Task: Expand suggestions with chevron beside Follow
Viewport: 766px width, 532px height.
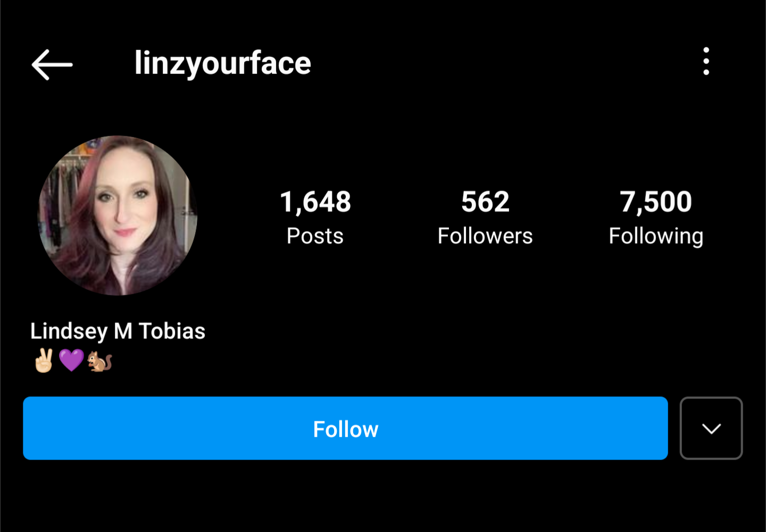Action: [711, 428]
